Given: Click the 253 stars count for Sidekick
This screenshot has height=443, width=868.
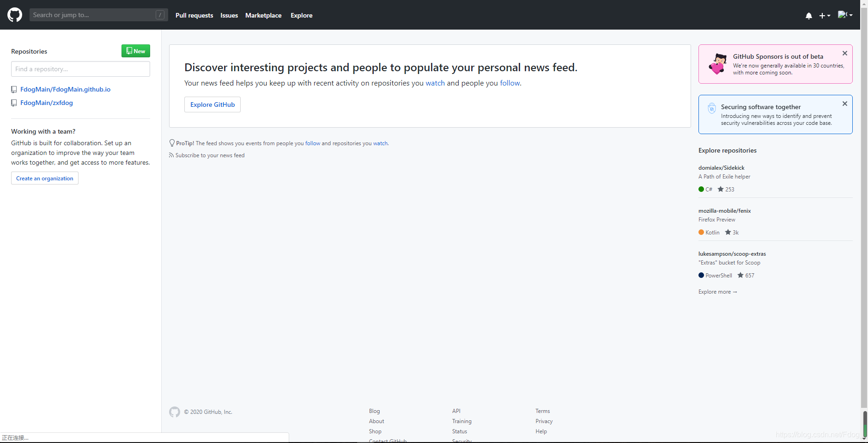Looking at the screenshot, I should coord(729,189).
